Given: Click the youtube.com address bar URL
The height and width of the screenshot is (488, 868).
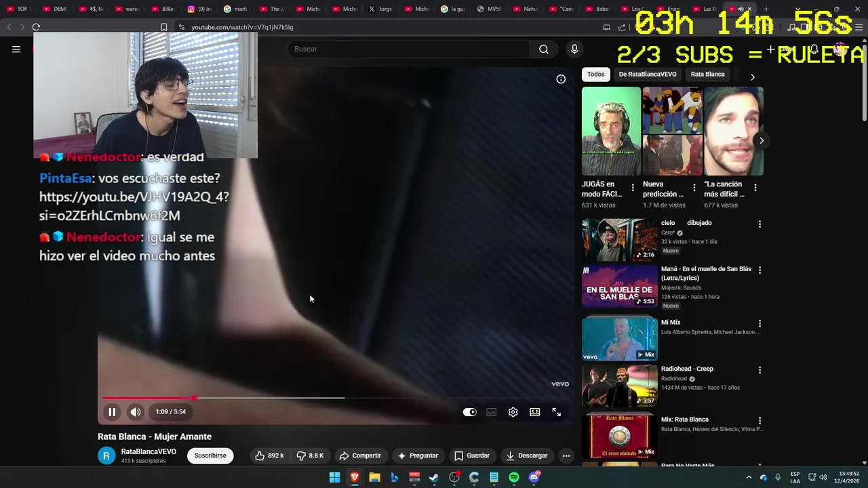Looking at the screenshot, I should pos(242,27).
